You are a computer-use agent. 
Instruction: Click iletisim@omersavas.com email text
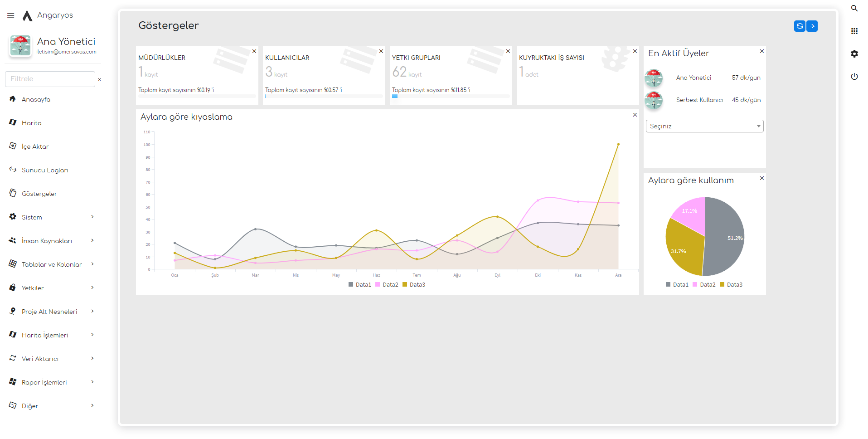coord(67,52)
